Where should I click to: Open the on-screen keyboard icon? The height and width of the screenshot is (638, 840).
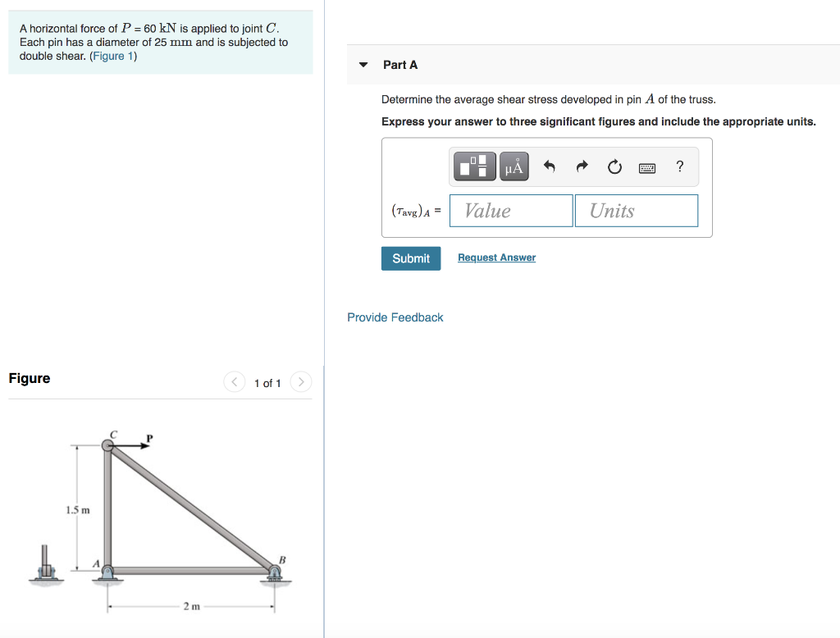646,166
